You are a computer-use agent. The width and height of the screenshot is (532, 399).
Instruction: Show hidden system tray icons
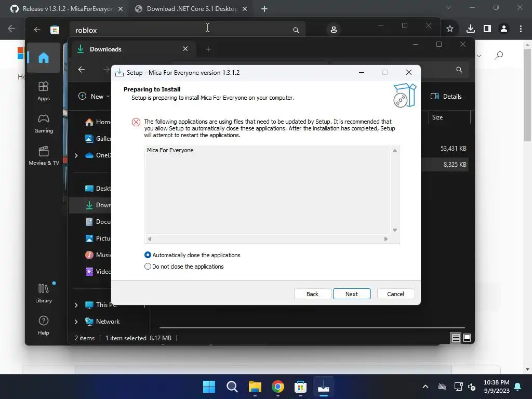(425, 387)
